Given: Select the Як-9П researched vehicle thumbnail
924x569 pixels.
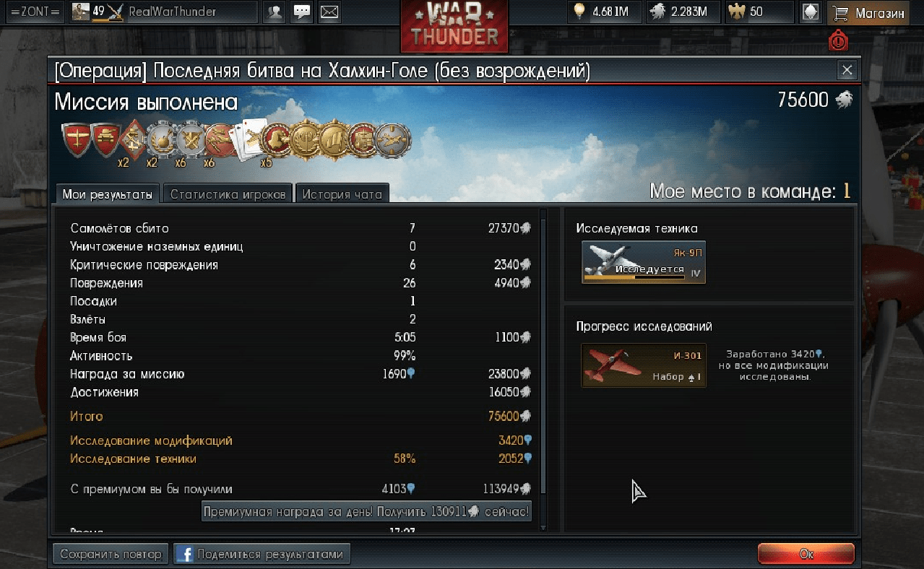Looking at the screenshot, I should click(644, 262).
